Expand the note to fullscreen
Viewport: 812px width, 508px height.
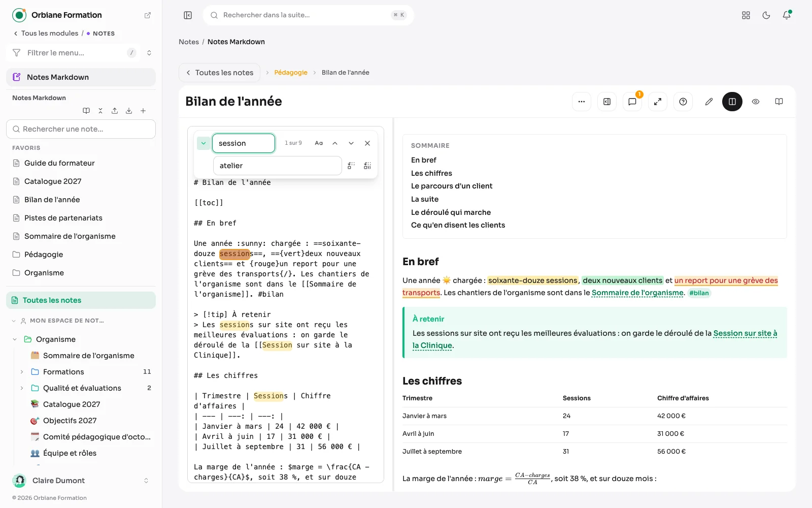coord(658,102)
